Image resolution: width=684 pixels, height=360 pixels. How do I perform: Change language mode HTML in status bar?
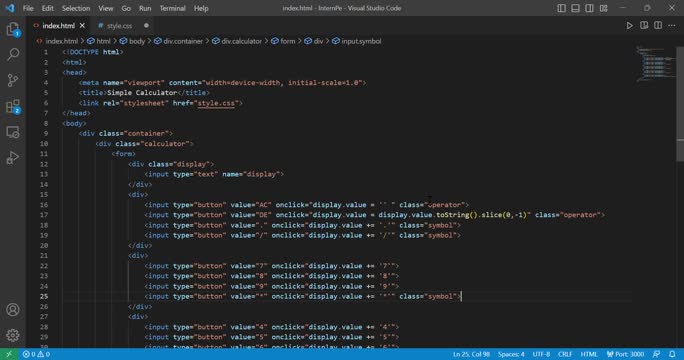[589, 354]
